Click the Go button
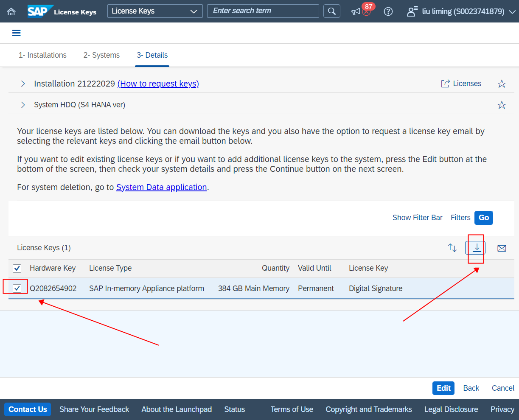The image size is (519, 420). click(x=484, y=218)
